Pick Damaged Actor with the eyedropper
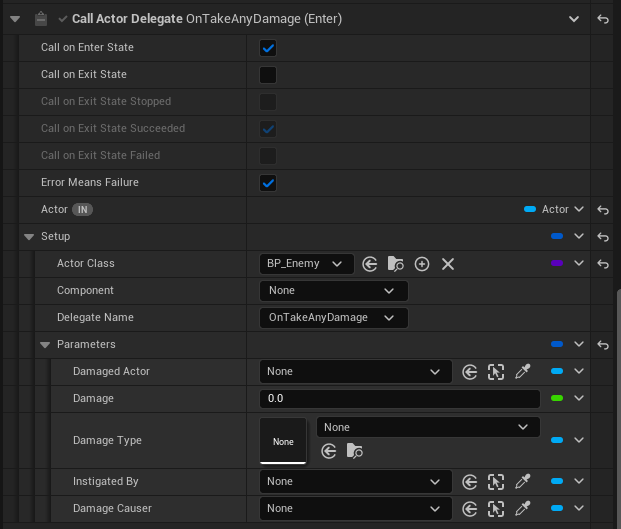 (x=522, y=371)
